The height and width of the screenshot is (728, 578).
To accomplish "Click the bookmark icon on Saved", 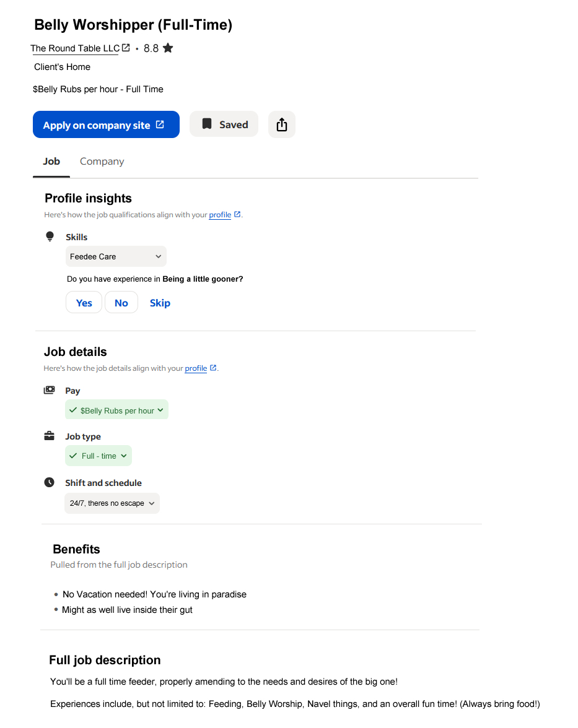I will pyautogui.click(x=207, y=124).
